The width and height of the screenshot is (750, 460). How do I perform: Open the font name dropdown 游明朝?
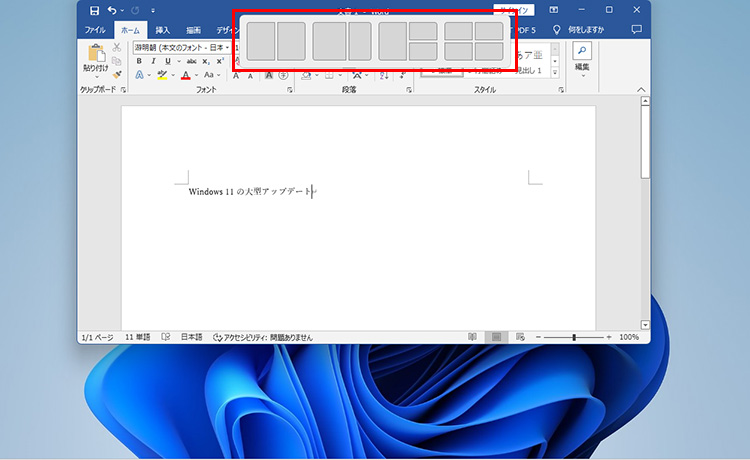pos(180,47)
